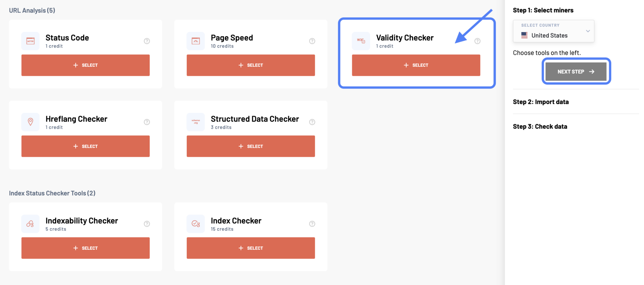Expand the country selector chevron
The width and height of the screenshot is (644, 285).
(588, 31)
